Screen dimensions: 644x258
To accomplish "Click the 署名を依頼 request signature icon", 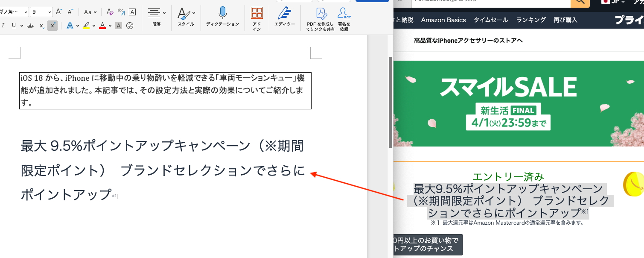I will click(x=344, y=19).
